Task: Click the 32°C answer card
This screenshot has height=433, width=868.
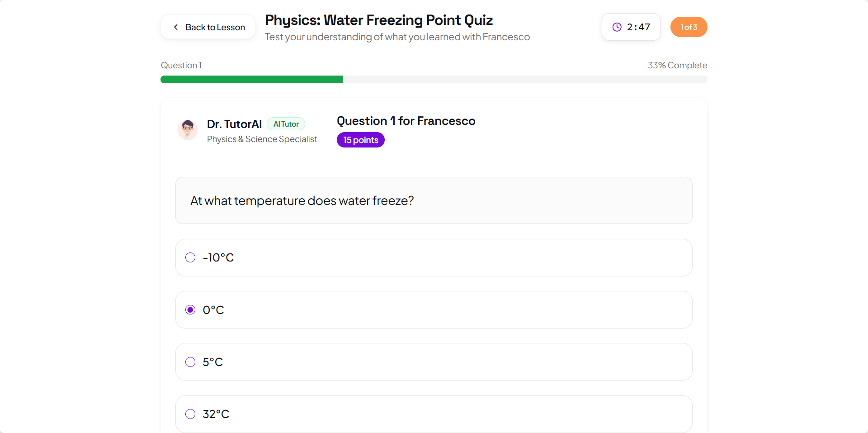Action: point(434,414)
